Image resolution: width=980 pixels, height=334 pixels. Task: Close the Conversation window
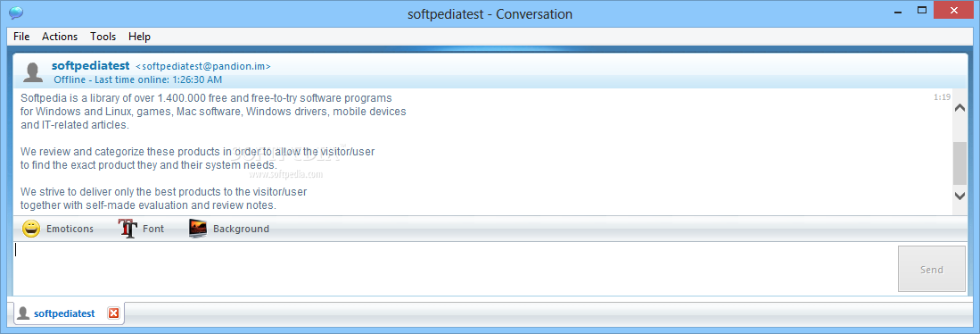pyautogui.click(x=954, y=11)
